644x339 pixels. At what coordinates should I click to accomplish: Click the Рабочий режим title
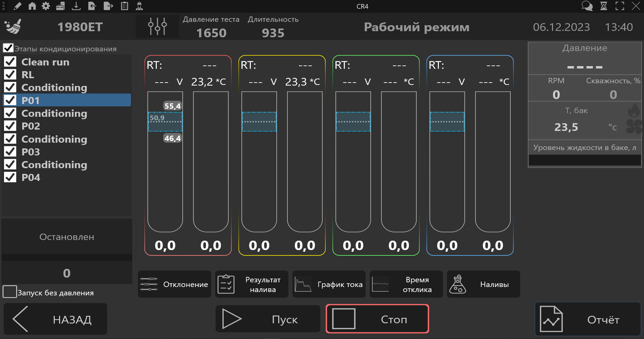[x=417, y=27]
